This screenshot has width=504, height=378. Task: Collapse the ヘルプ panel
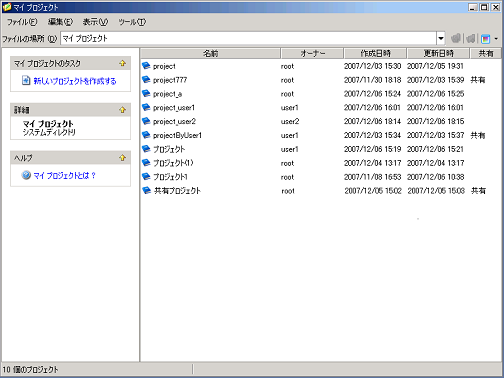click(x=122, y=158)
